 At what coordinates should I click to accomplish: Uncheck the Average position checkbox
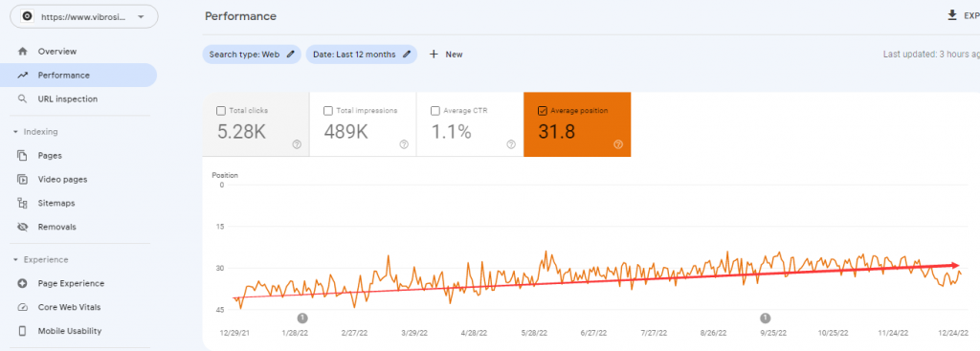(x=542, y=111)
